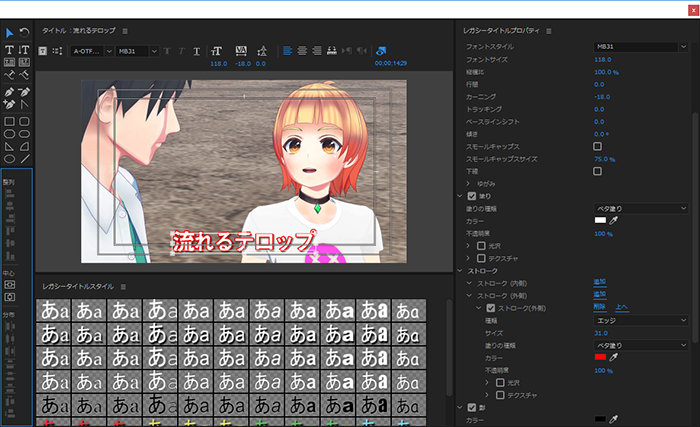Enable 光沢 checkbox under fill
This screenshot has width=700, height=427.
point(481,246)
